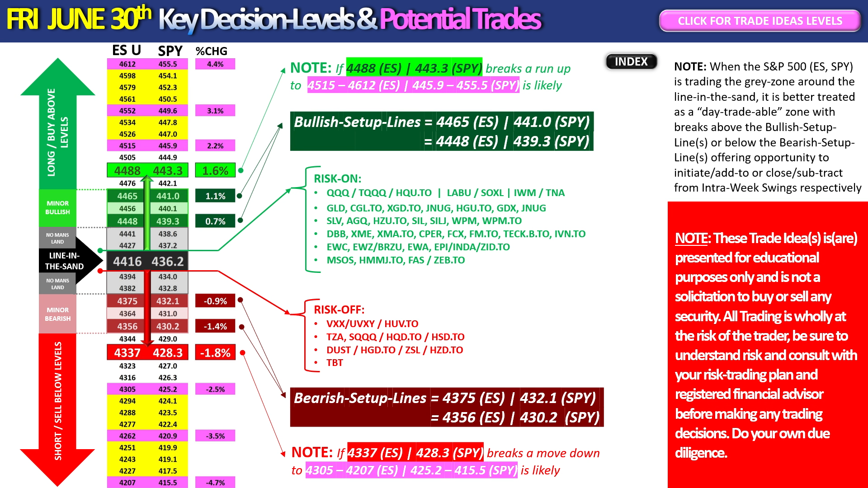Click the Bullish-Setup-Lines green banner
The height and width of the screenshot is (488, 868).
[x=441, y=131]
